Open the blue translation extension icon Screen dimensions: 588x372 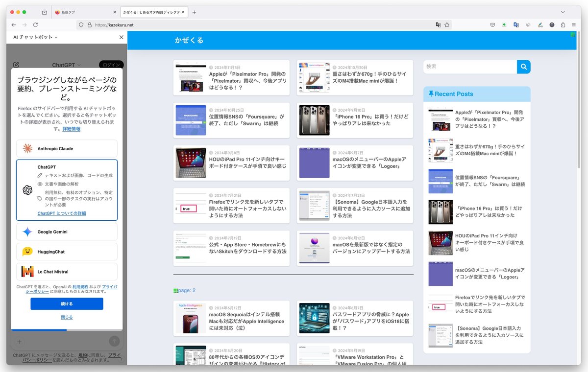point(516,24)
